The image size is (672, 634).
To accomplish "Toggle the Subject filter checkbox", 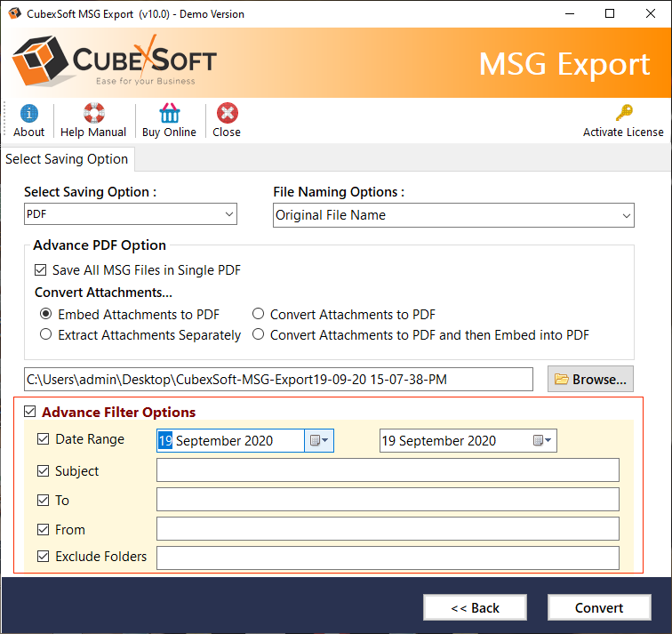I will [x=44, y=470].
